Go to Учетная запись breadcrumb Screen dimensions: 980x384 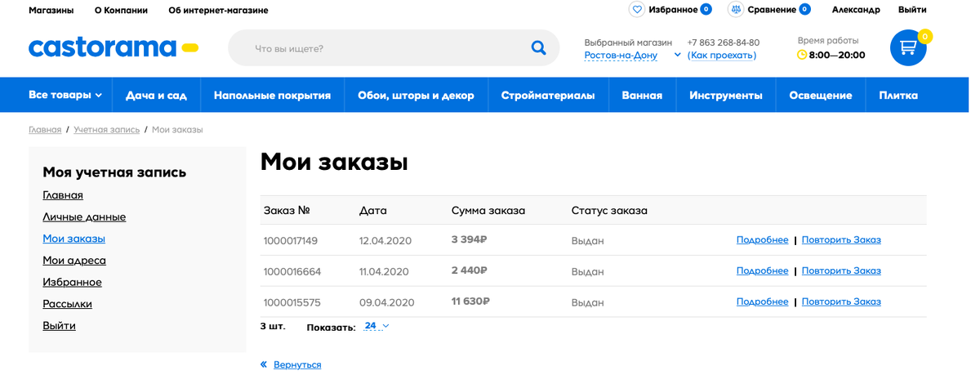coord(106,130)
